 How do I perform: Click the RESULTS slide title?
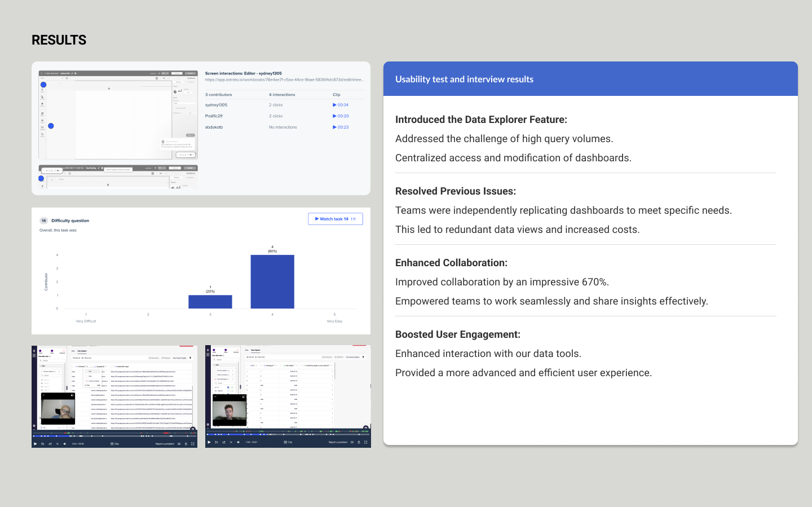[59, 40]
